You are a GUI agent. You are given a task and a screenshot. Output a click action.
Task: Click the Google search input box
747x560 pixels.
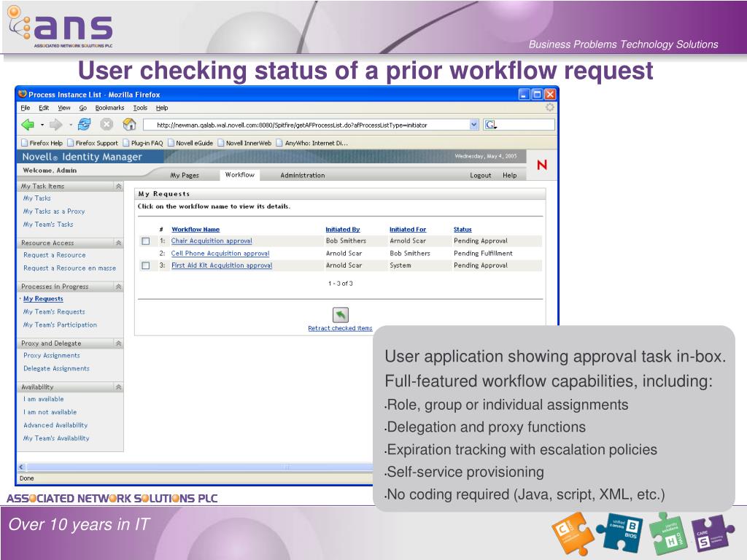pos(525,125)
